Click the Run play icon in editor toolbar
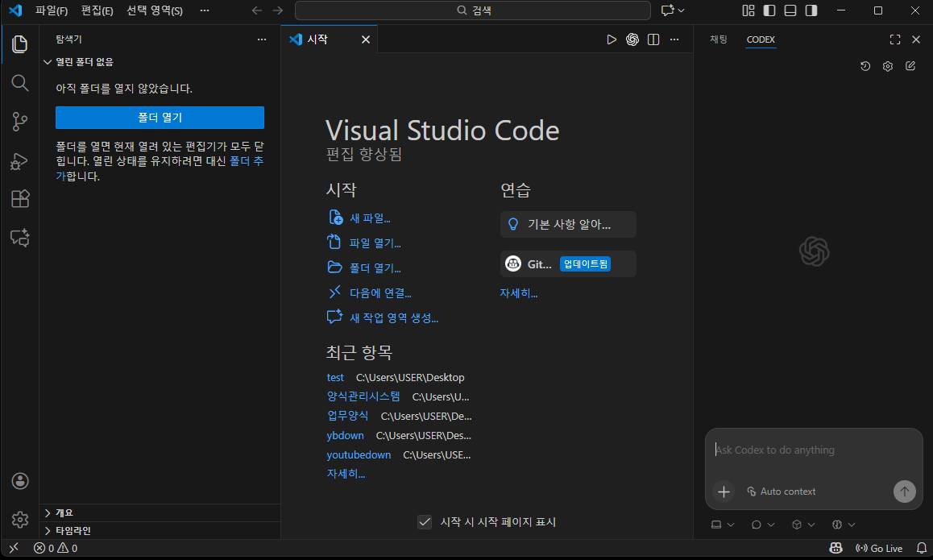Screen dimensions: 933x560 coord(611,39)
